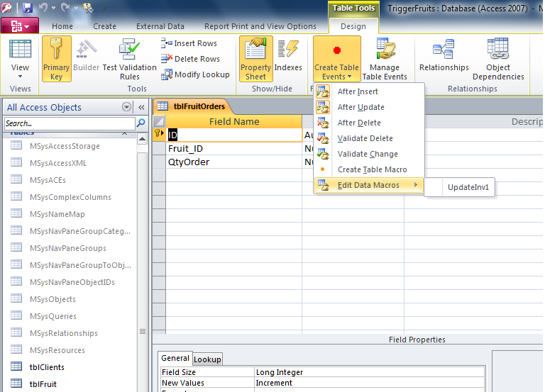The height and width of the screenshot is (392, 545).
Task: Click the navigation pane Search box
Action: click(x=70, y=123)
